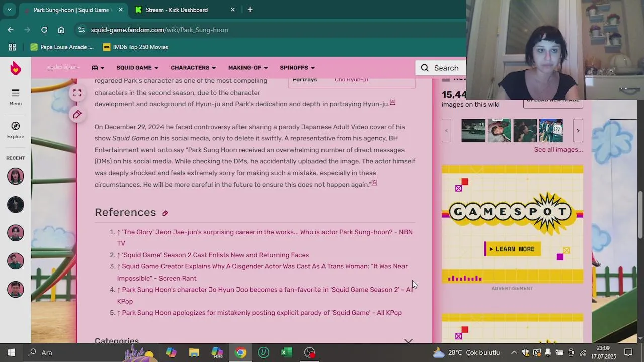Screen dimensions: 644x362
Task: Expand the first nav dropdown with logo
Action: (98, 68)
